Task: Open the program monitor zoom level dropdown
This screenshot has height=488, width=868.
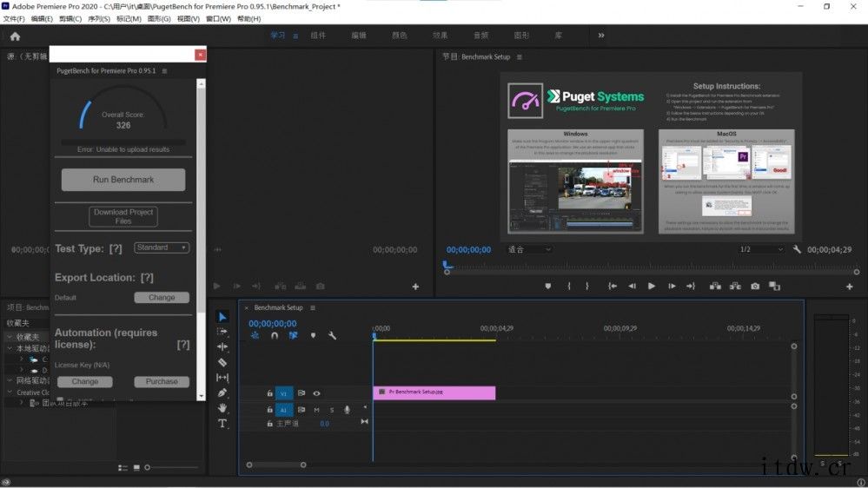Action: (x=528, y=249)
